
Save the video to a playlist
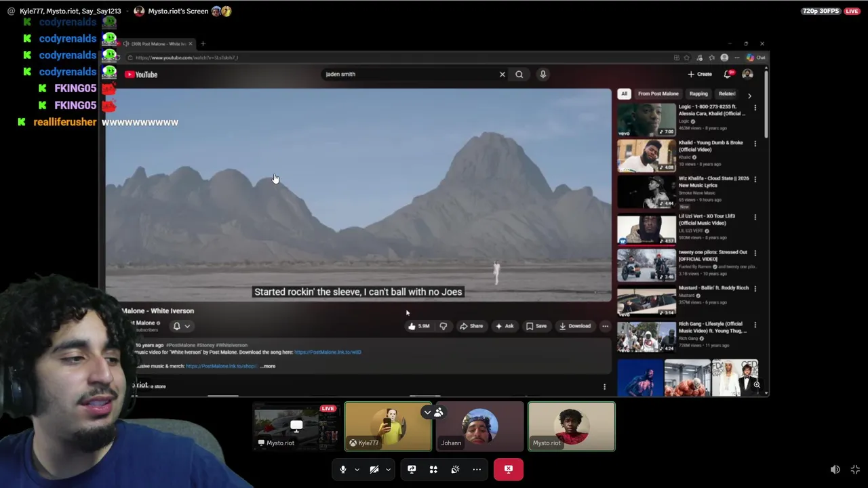click(536, 326)
